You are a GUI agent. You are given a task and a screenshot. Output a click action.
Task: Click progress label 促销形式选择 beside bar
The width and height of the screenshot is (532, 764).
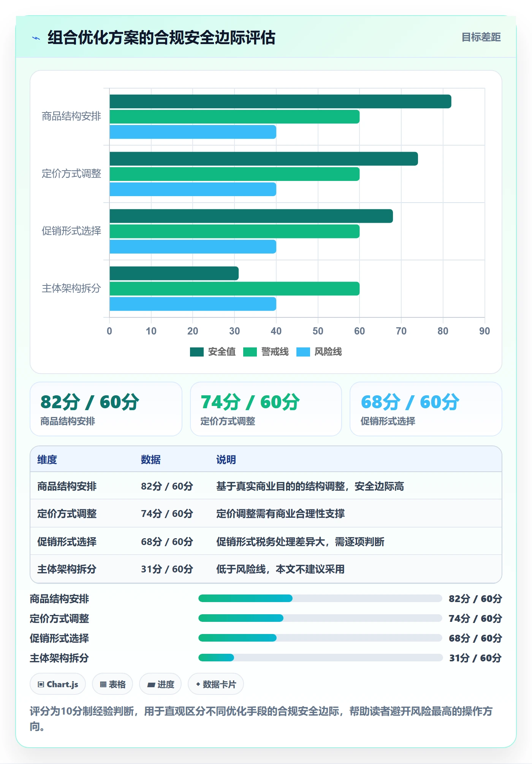(x=59, y=638)
